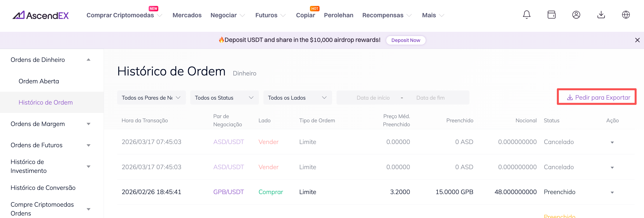Collapse Ordens de Dinheiro sidebar section
644x218 pixels.
[x=50, y=60]
